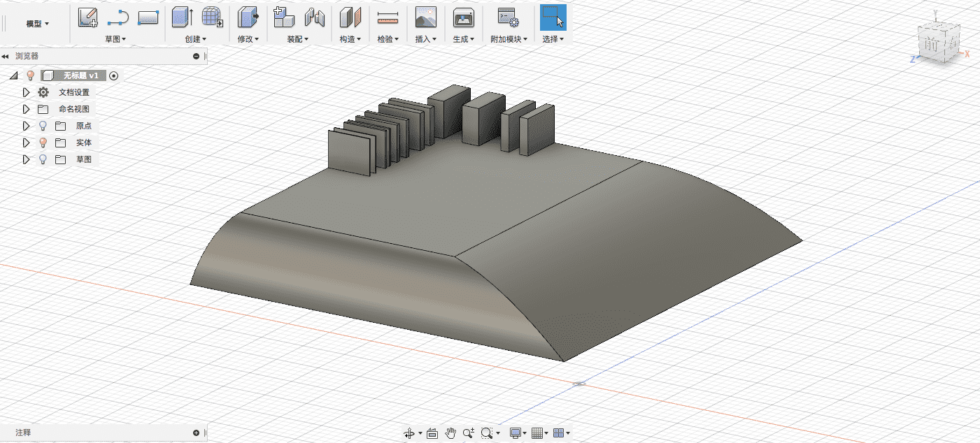The image size is (980, 443).
Task: Open the 模型 workspace dropdown
Action: click(x=37, y=24)
